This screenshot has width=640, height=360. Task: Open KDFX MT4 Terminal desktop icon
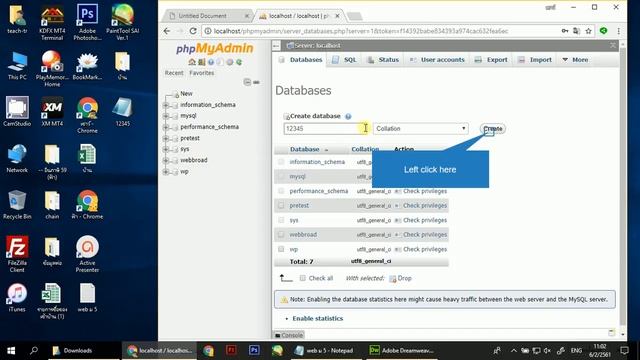click(x=52, y=22)
